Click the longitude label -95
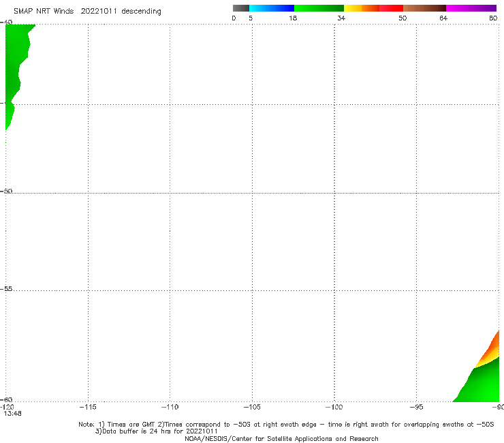Screen dimensions: 504x443 click(416, 407)
